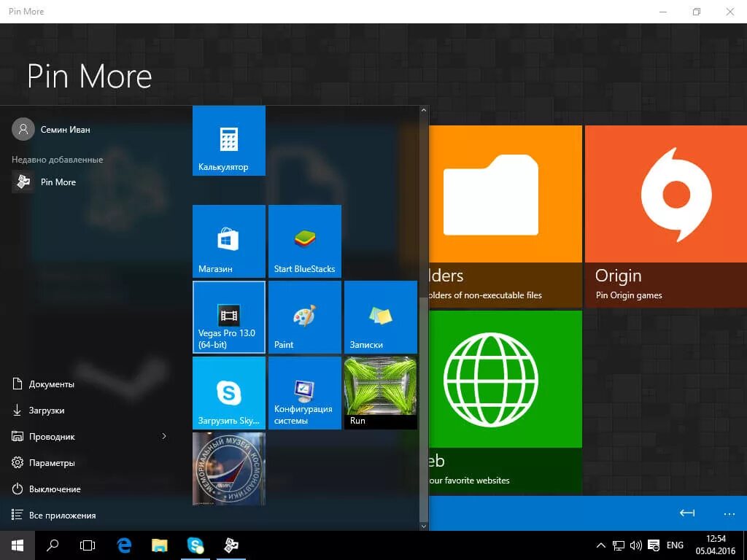
Task: Open the Записки tile
Action: click(380, 317)
